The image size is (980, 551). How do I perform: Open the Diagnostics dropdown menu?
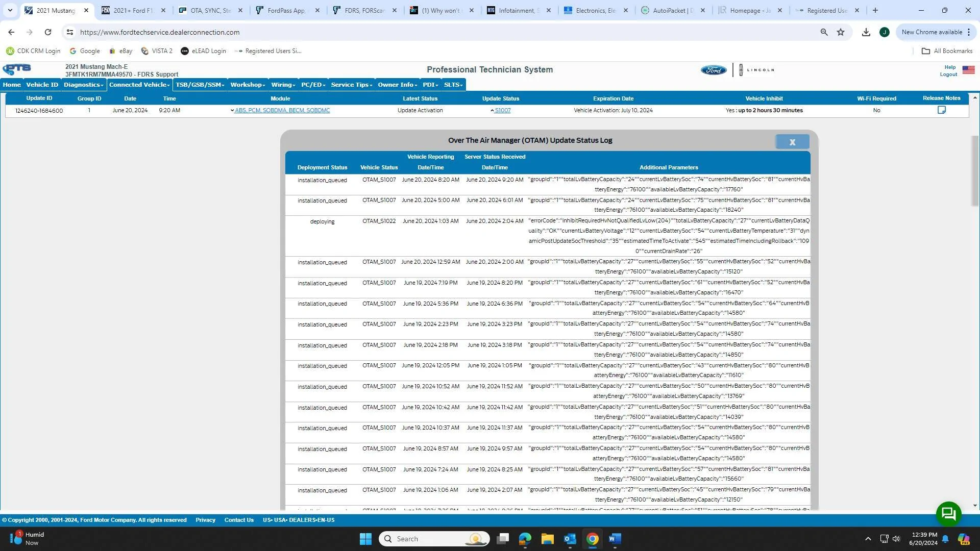[x=84, y=85]
